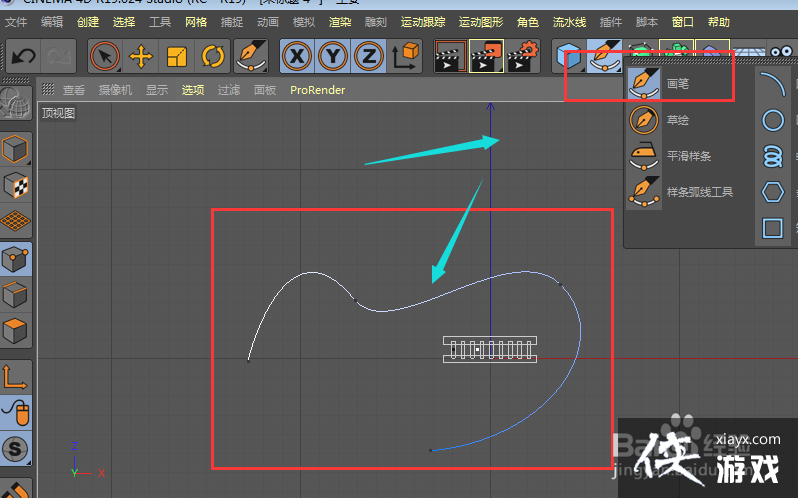Open the 渲染 menu
This screenshot has width=798, height=498.
340,22
